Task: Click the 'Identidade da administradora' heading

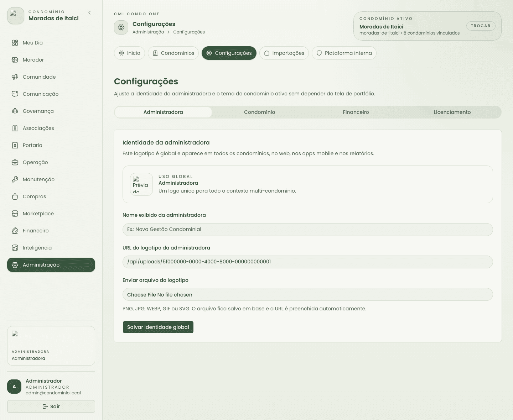Action: click(x=166, y=142)
